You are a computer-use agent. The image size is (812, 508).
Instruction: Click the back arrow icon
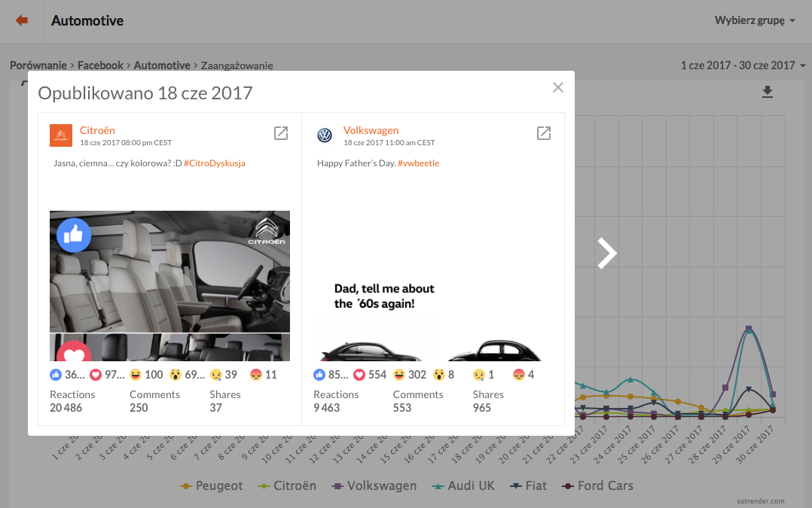click(21, 21)
